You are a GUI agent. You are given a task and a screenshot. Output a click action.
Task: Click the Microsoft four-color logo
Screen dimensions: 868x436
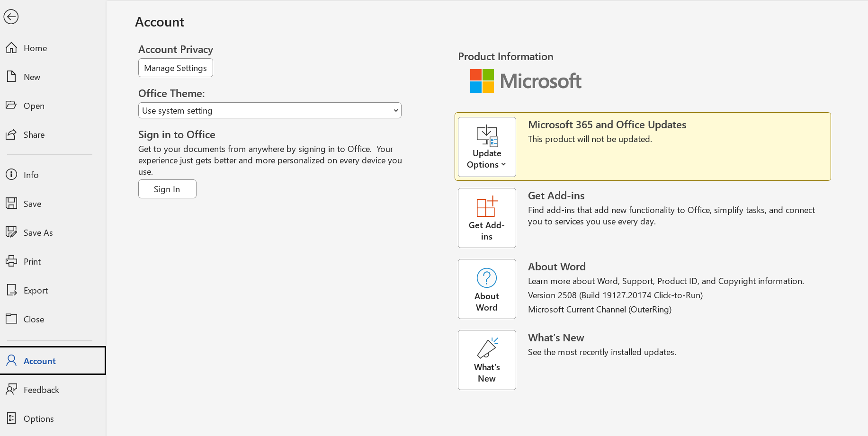(x=481, y=80)
